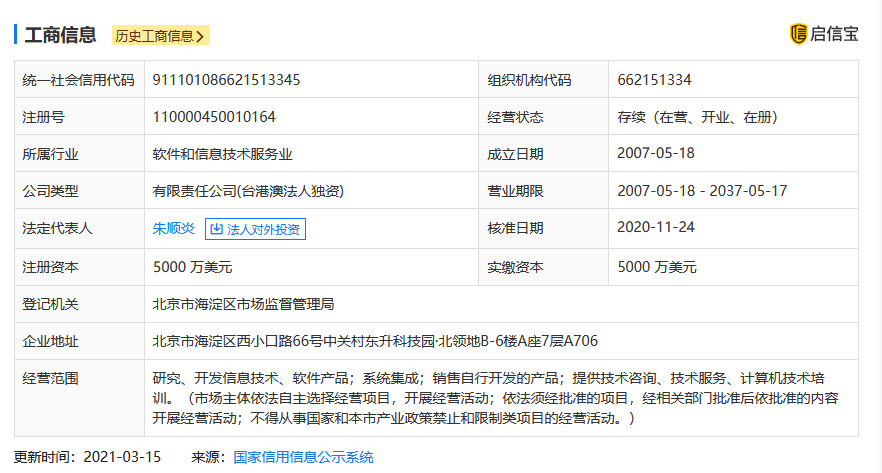The height and width of the screenshot is (473, 882).
Task: Click the 公司类型 label cell
Action: pos(79,191)
